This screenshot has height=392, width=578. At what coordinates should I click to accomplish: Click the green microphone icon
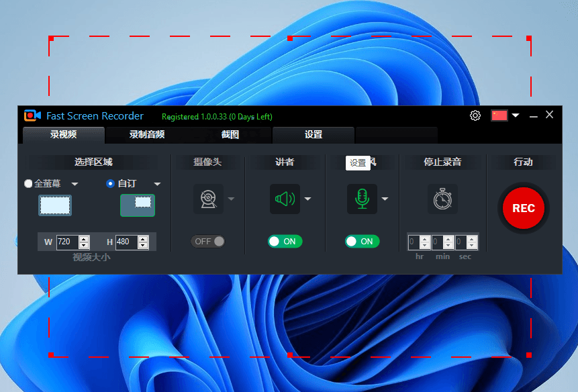[362, 199]
